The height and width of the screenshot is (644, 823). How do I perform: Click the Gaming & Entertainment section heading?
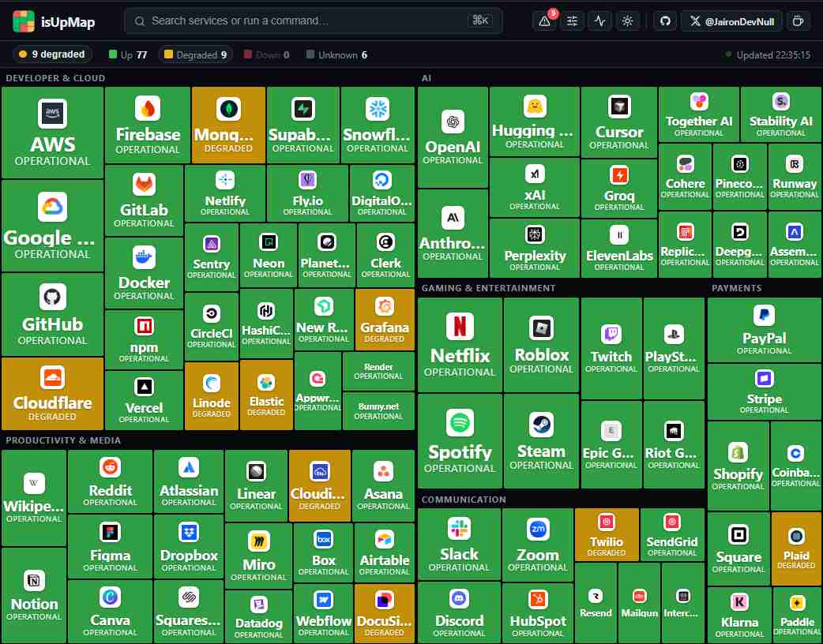coord(488,288)
